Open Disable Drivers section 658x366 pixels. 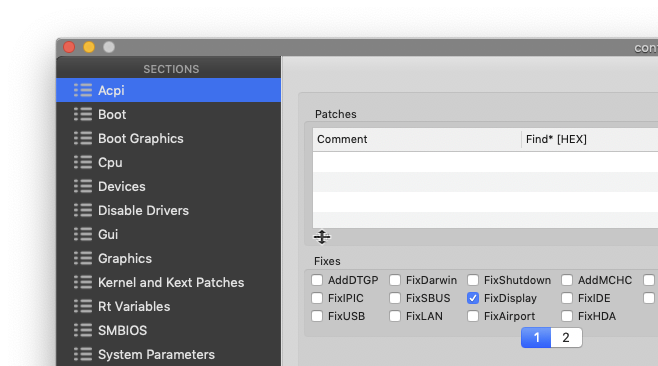pos(168,210)
